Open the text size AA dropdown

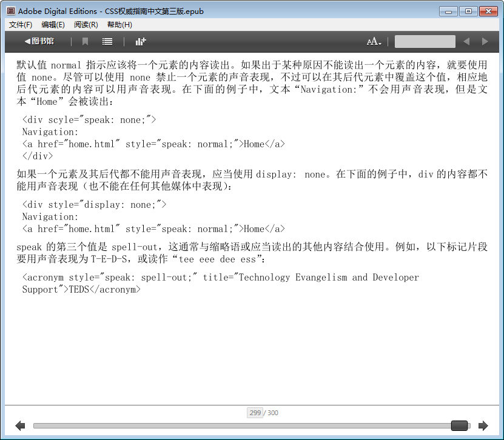374,42
